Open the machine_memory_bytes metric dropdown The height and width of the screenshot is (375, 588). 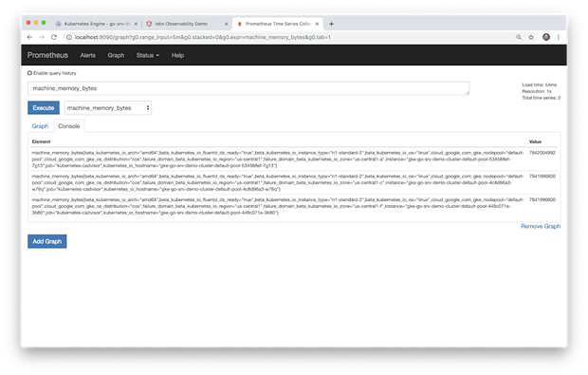(x=107, y=107)
